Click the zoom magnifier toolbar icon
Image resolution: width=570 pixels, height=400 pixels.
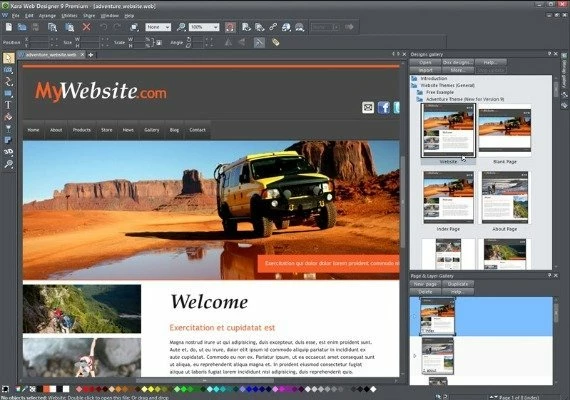(x=181, y=27)
